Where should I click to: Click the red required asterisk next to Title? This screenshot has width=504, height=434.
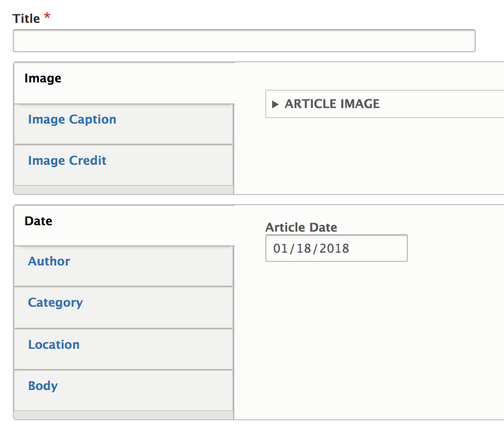(x=47, y=17)
